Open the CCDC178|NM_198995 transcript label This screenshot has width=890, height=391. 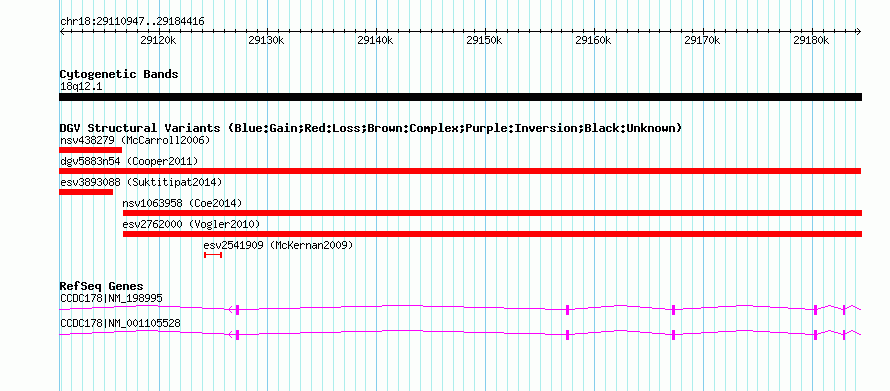[112, 298]
